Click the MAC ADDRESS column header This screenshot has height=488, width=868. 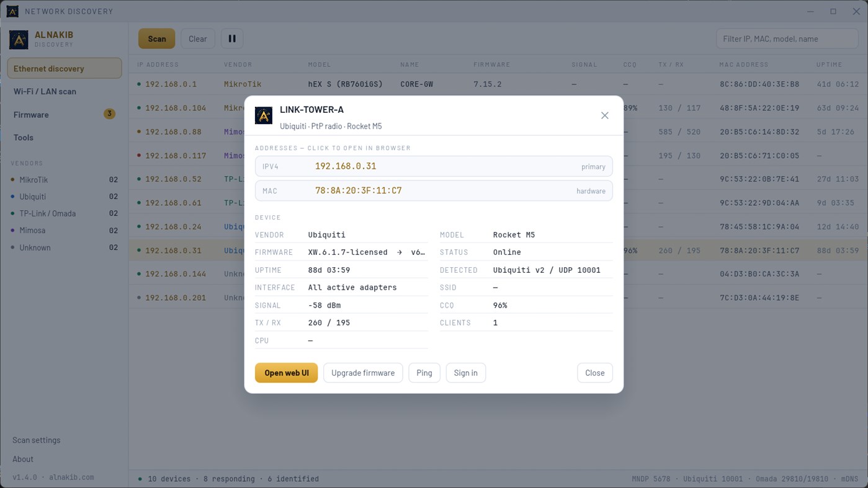coord(743,64)
